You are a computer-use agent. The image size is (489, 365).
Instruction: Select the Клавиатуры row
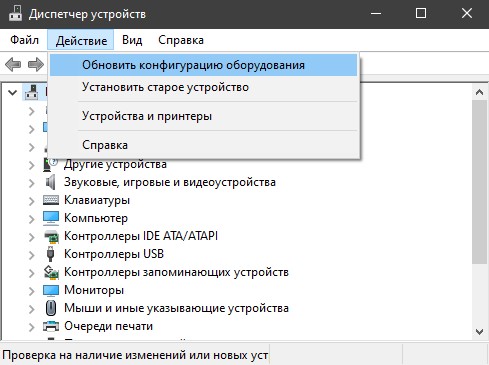(97, 200)
